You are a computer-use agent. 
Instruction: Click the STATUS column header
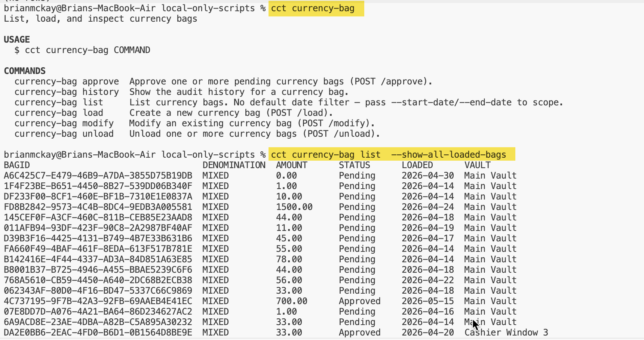(x=355, y=165)
